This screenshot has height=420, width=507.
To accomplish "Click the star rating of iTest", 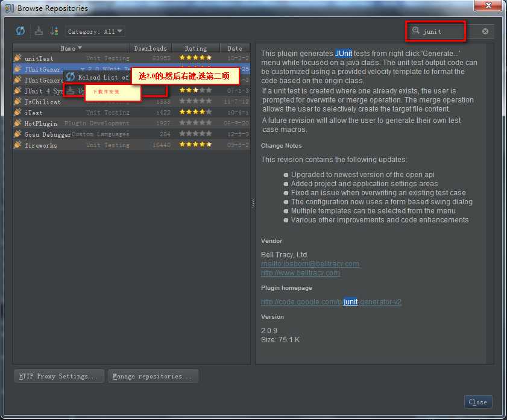I will (195, 112).
